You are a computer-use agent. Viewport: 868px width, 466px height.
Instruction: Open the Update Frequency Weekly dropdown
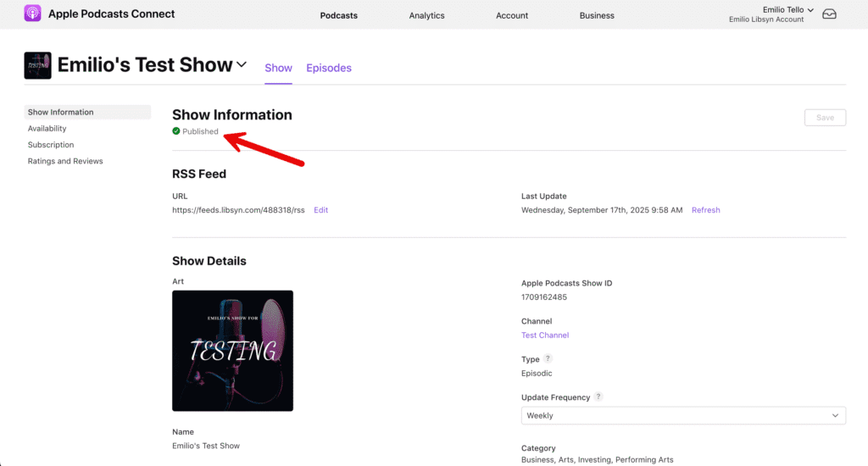click(x=683, y=415)
